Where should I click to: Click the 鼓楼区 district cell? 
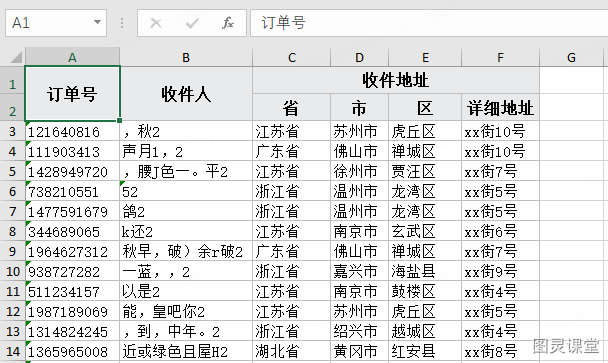click(425, 291)
